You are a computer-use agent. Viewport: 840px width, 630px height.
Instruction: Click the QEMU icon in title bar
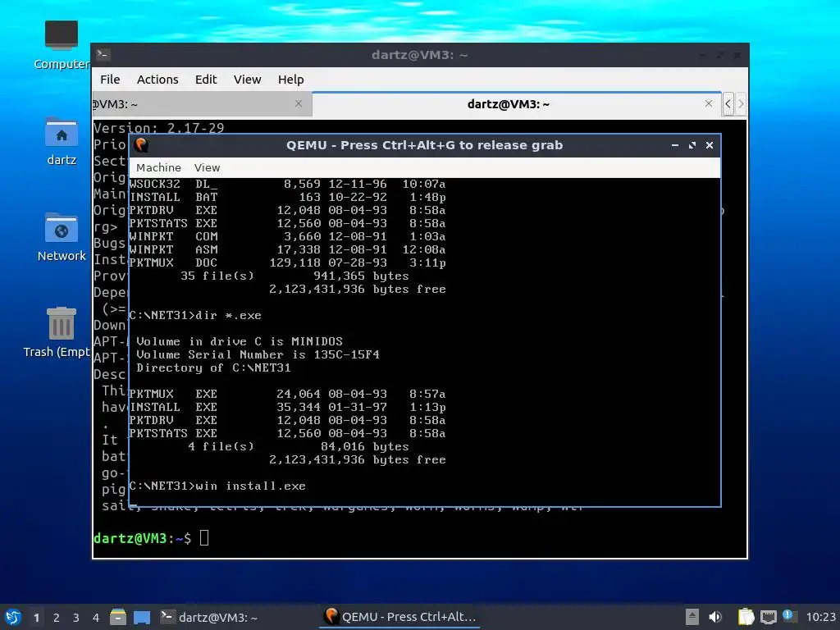(x=141, y=145)
